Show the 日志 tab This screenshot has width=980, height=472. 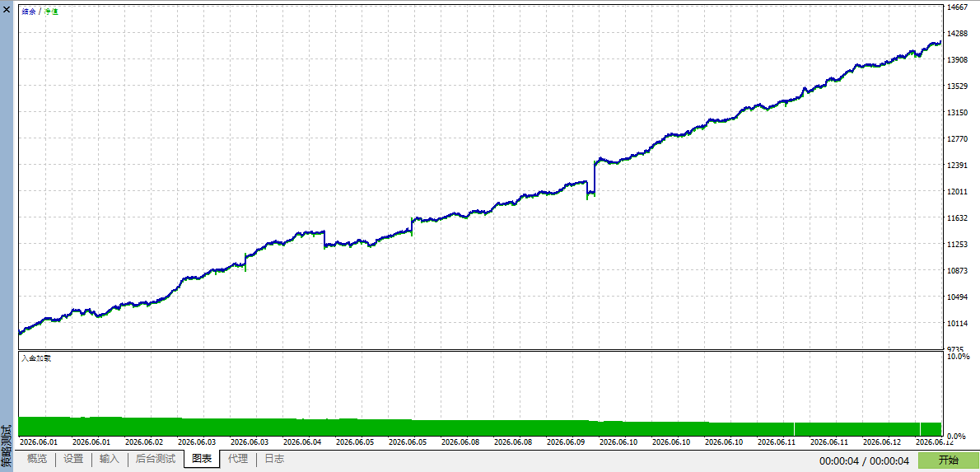[x=273, y=460]
